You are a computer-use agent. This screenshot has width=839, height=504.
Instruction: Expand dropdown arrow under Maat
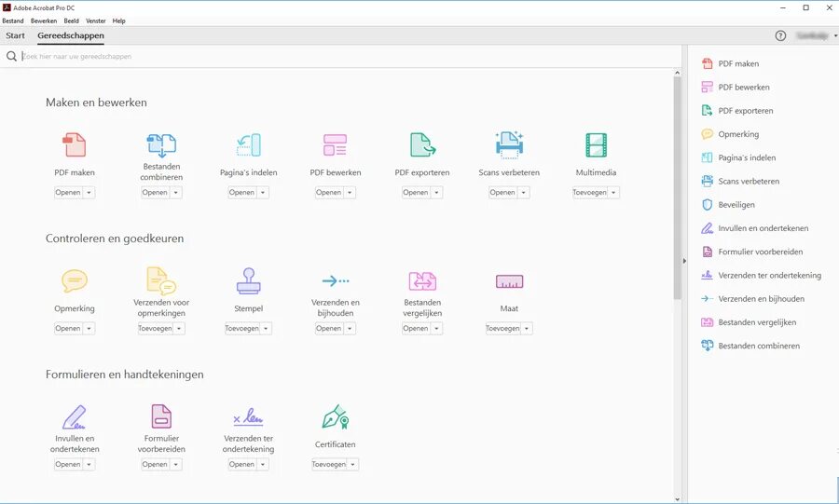pos(527,328)
